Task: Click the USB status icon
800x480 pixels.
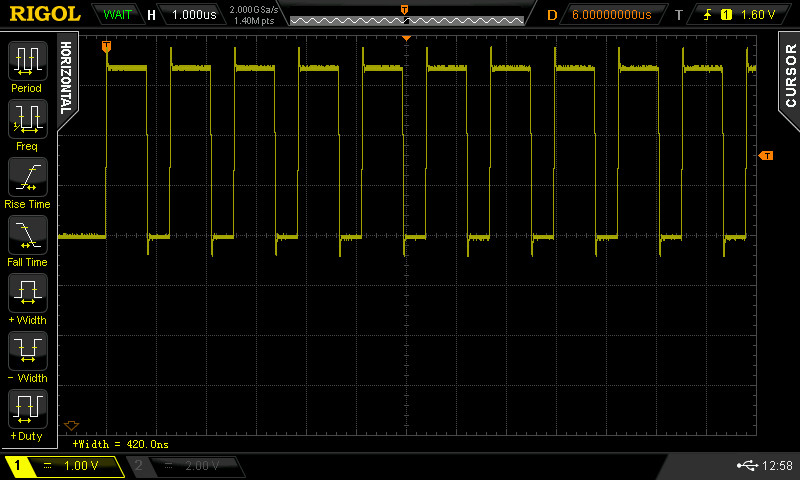Action: pos(746,466)
